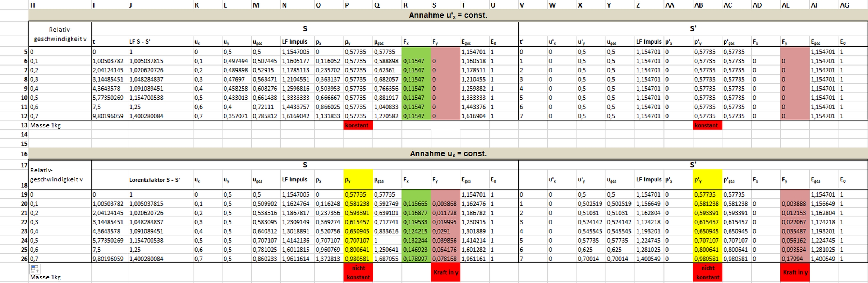Click cell with value 0,881917
Viewport: 868px width, 283px height.
coord(387,98)
